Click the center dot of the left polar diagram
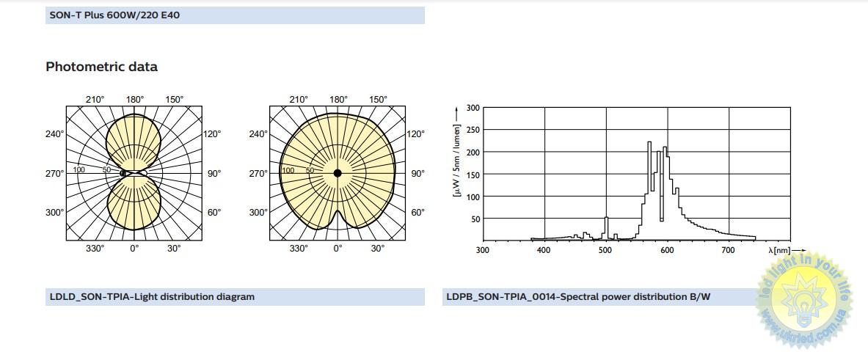Screen dimensions: 868x363 click(x=123, y=173)
